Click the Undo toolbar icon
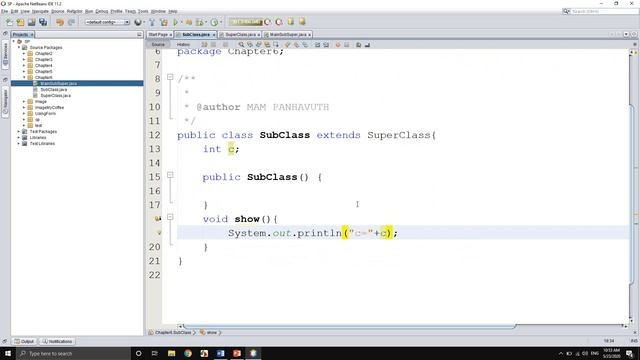Screen dimensions: 640x360 click(60, 22)
